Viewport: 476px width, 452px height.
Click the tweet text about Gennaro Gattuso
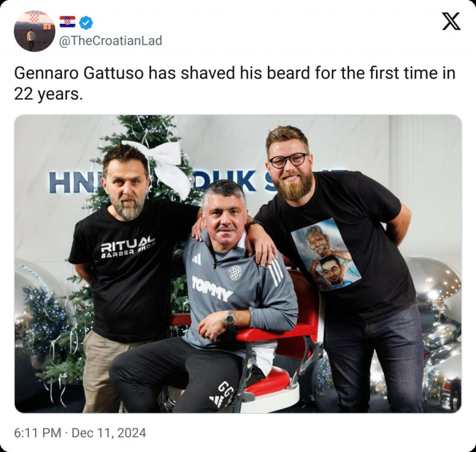(234, 83)
